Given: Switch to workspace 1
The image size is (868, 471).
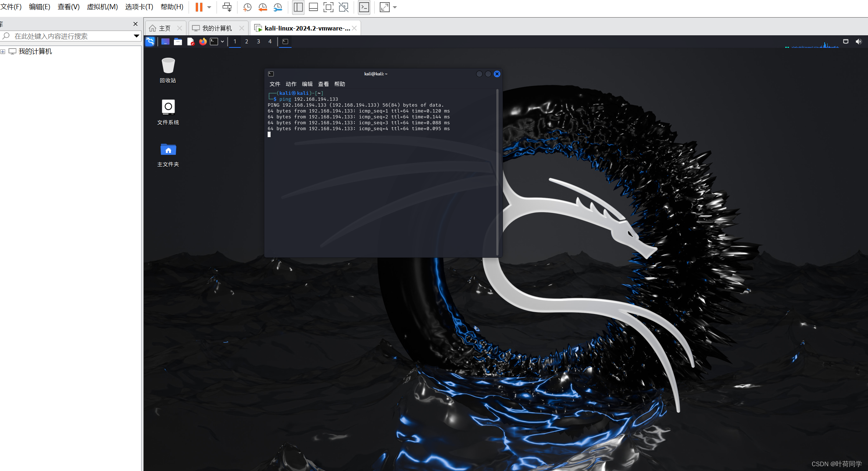Looking at the screenshot, I should 235,42.
